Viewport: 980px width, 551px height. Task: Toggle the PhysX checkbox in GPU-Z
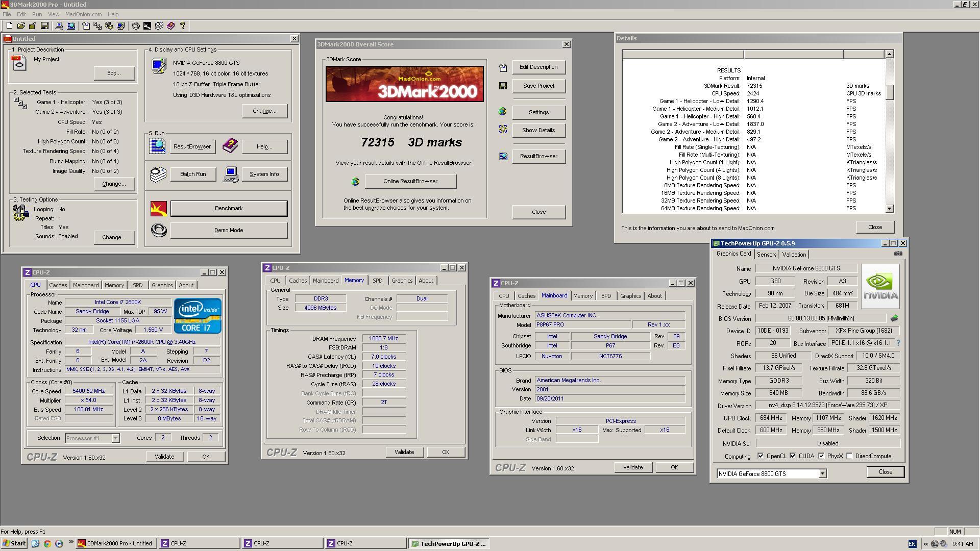[x=821, y=456]
